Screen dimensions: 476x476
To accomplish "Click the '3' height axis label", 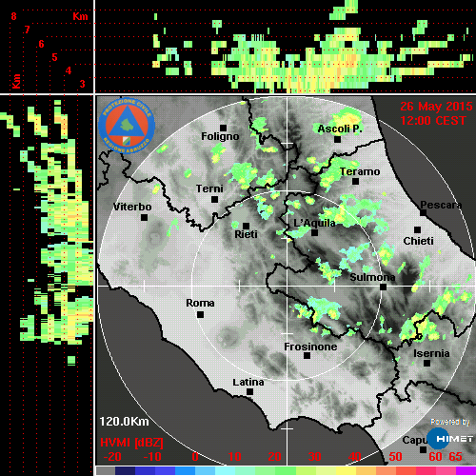I will pyautogui.click(x=82, y=84).
